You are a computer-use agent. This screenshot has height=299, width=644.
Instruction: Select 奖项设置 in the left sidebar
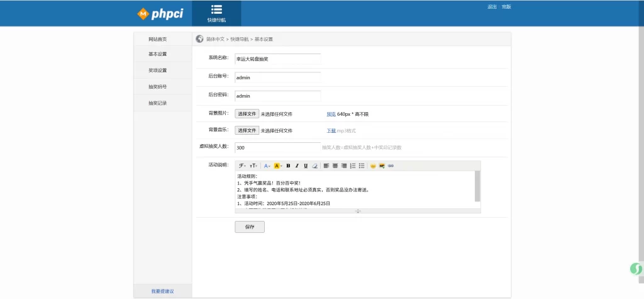tap(158, 71)
